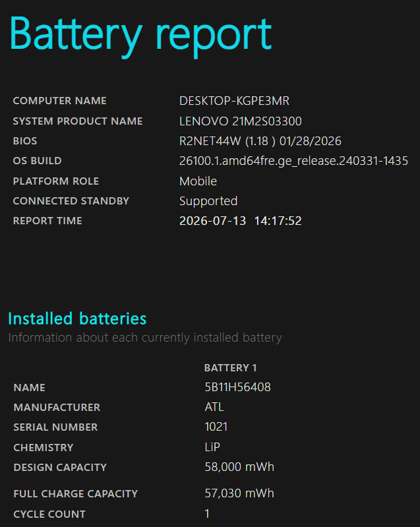Image resolution: width=420 pixels, height=527 pixels.
Task: Select the BIOS version R2NET44W value
Action: 260,141
